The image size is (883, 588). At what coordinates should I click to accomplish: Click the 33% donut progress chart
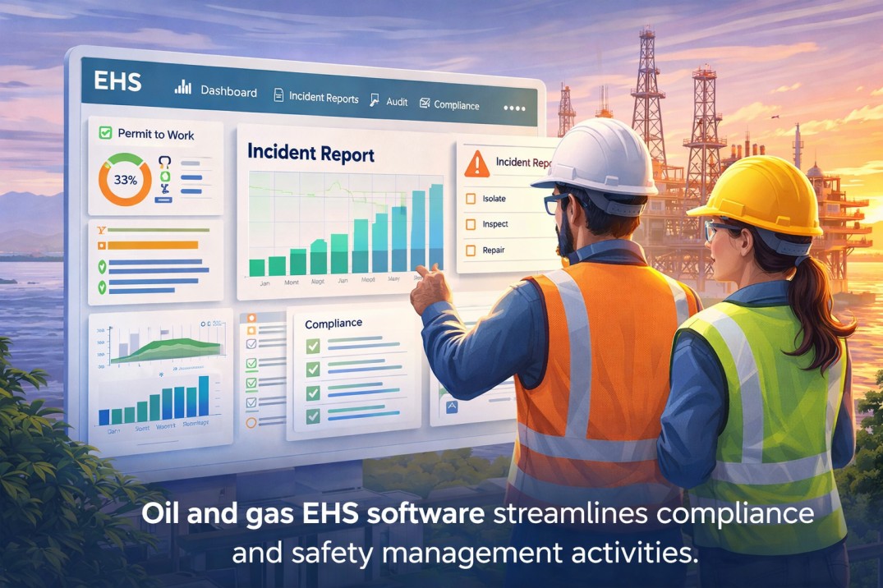point(125,180)
